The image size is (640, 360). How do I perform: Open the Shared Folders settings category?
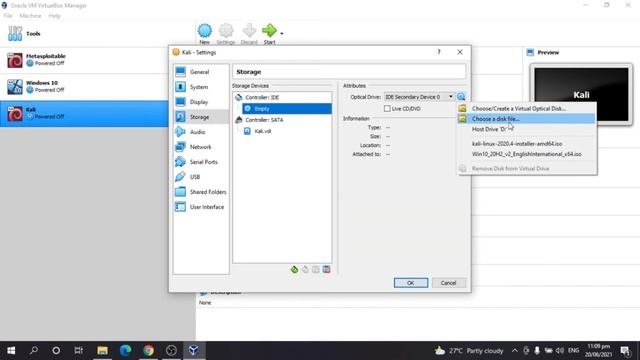201,192
